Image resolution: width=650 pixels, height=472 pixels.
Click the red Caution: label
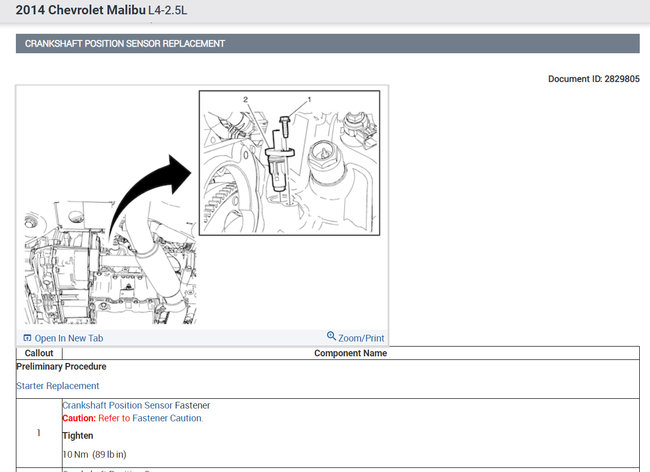79,418
